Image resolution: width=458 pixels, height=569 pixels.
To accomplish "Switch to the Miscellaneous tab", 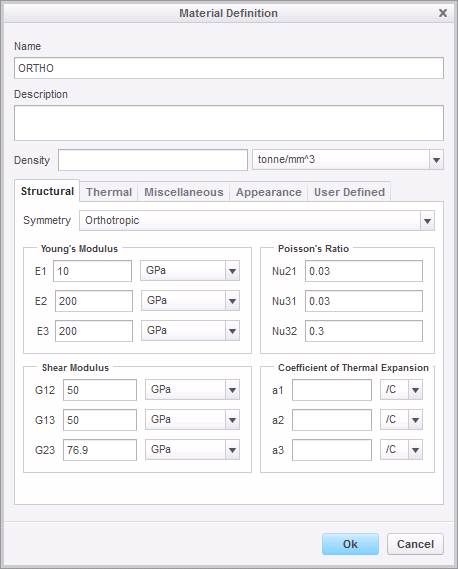I will click(x=184, y=192).
